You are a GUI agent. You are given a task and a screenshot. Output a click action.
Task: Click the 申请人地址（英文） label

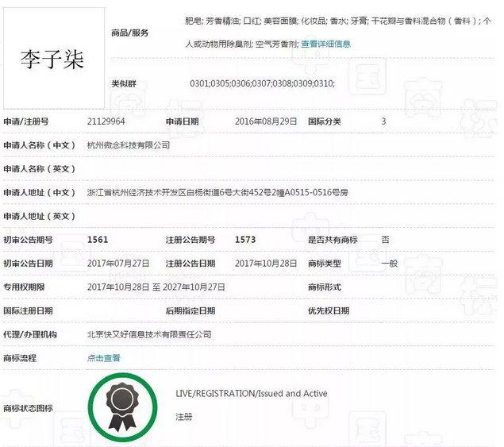tap(39, 216)
